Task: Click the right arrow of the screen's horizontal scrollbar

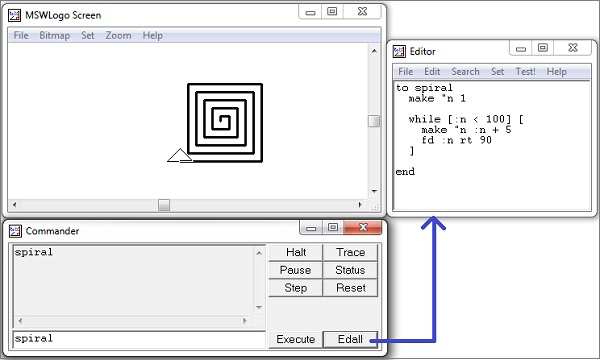Action: tap(360, 205)
